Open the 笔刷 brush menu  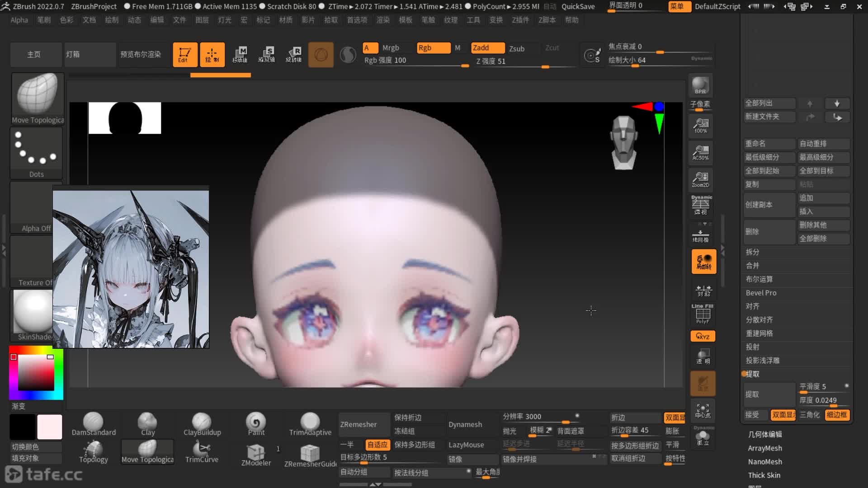tap(44, 20)
